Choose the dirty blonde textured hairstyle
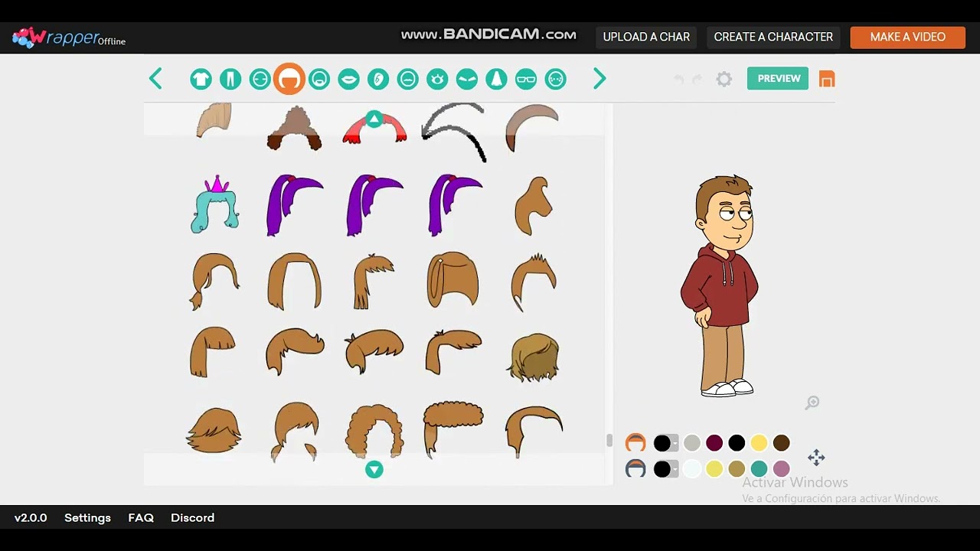Viewport: 980px width, 551px height. (x=534, y=357)
